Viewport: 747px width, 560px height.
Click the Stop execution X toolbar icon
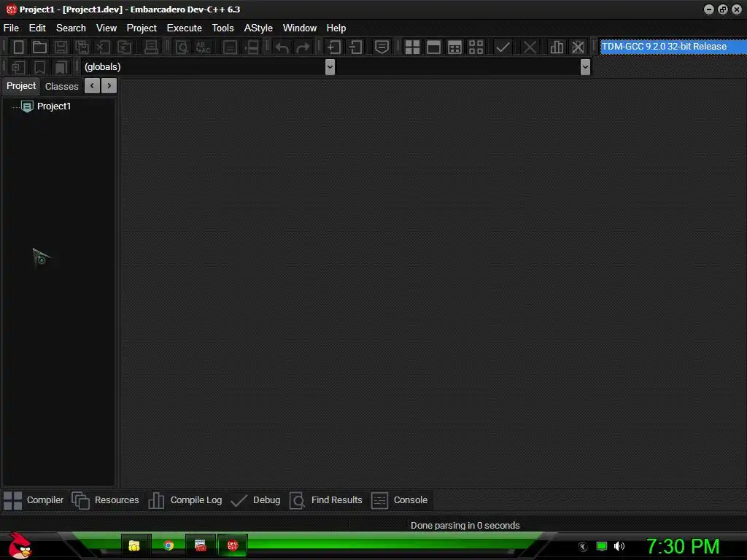pos(530,47)
